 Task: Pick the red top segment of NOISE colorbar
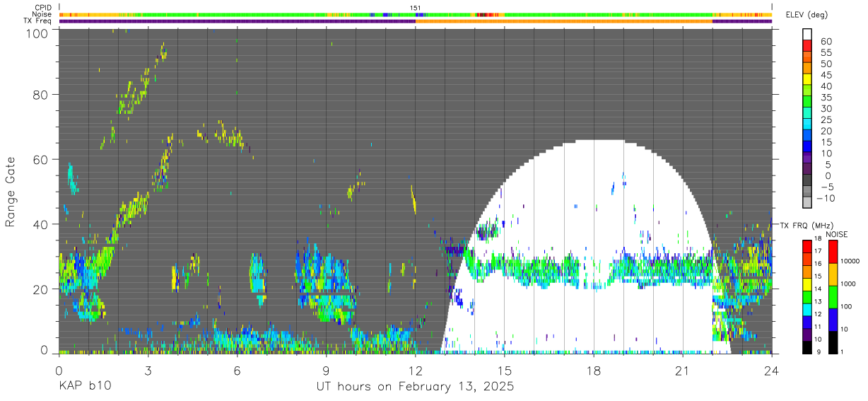tap(832, 250)
